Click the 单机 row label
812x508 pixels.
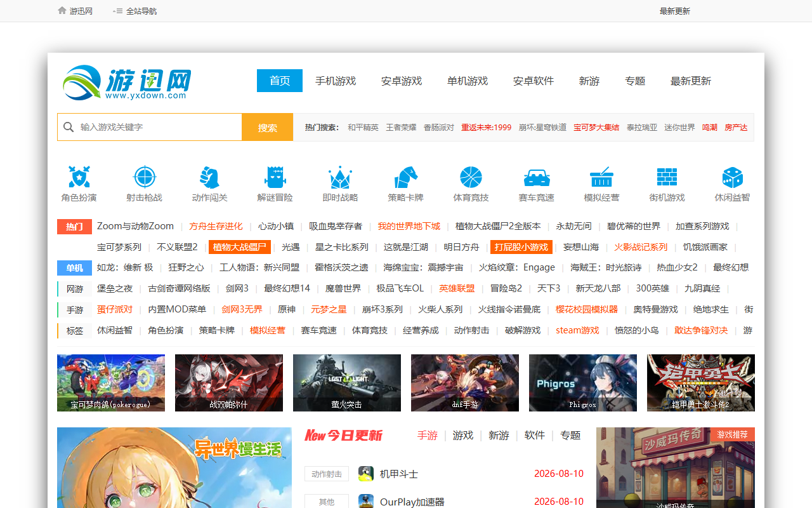pyautogui.click(x=75, y=268)
